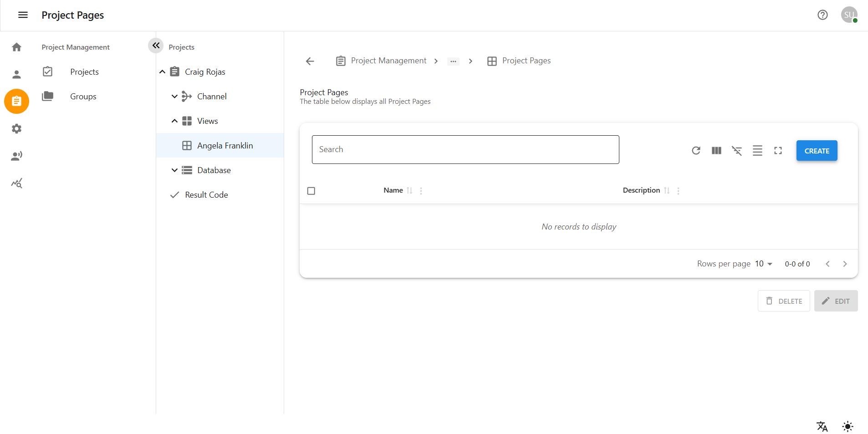Open the Settings gear in the sidebar
Viewport: 868px width, 434px height.
(x=16, y=128)
